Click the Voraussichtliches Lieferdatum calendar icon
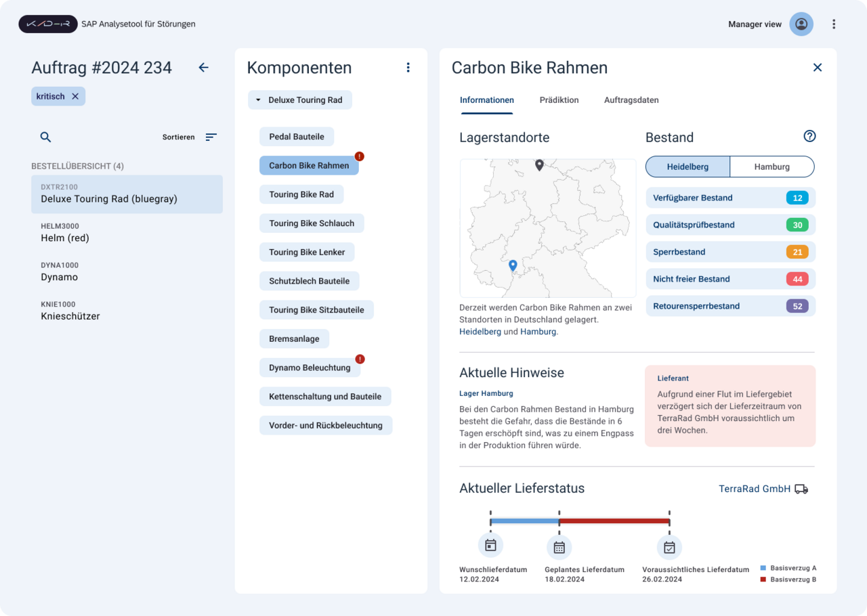The height and width of the screenshot is (616, 867). coord(669,547)
